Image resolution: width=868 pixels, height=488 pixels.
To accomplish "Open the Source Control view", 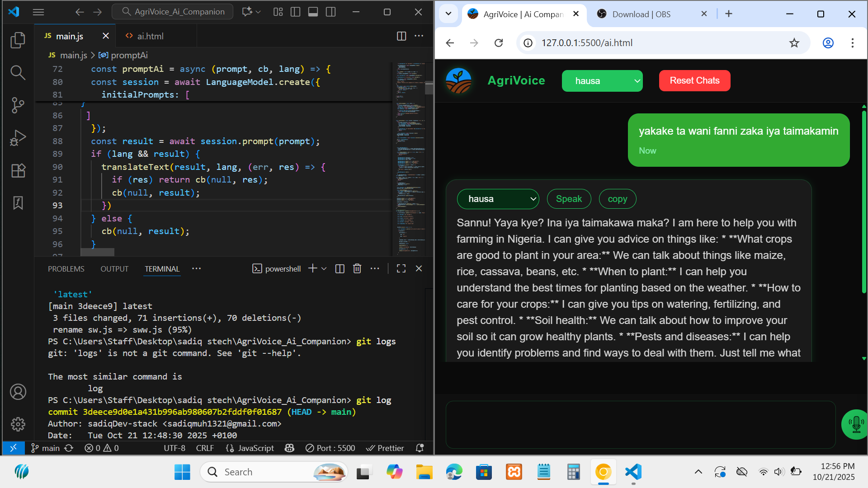I will [18, 105].
